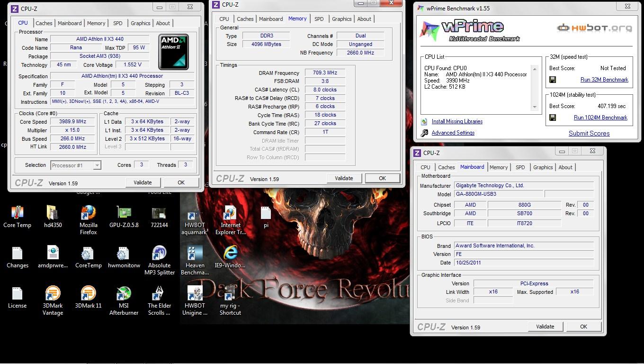This screenshot has width=644, height=364.
Task: Open Install Missing Libraries link
Action: pos(457,121)
